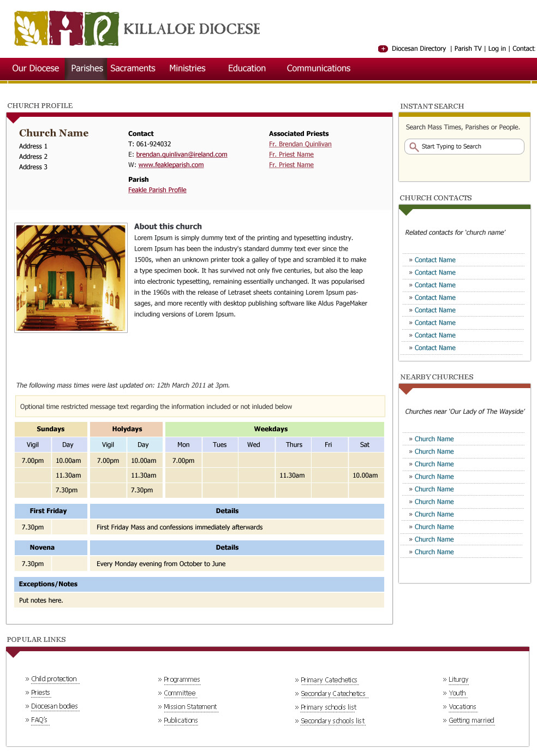This screenshot has width=537, height=756.
Task: Open the Education navigation item
Action: pyautogui.click(x=247, y=68)
